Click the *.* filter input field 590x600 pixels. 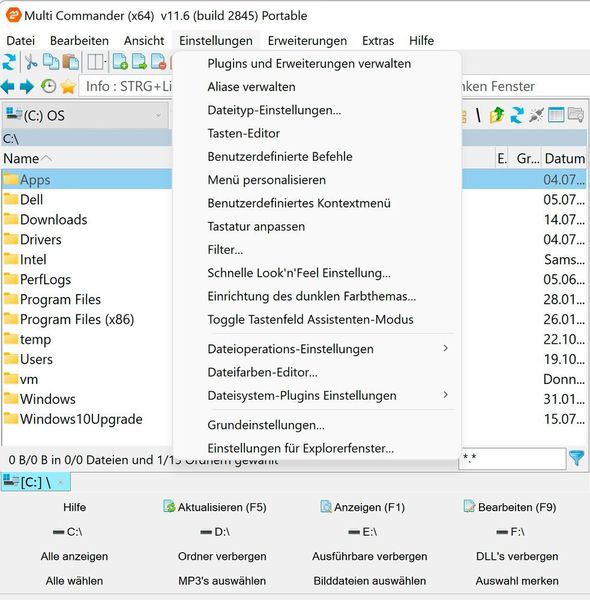point(512,458)
